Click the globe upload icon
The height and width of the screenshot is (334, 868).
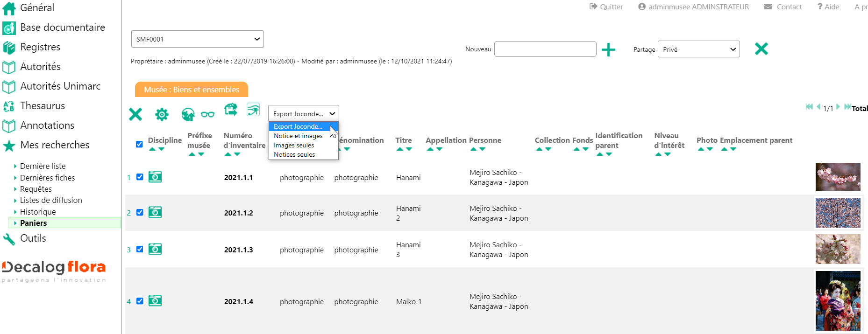(x=188, y=114)
